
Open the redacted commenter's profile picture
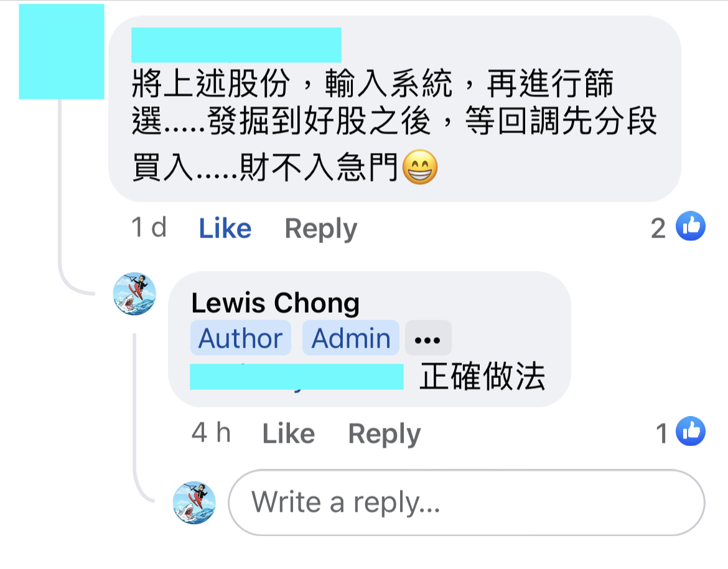point(61,52)
